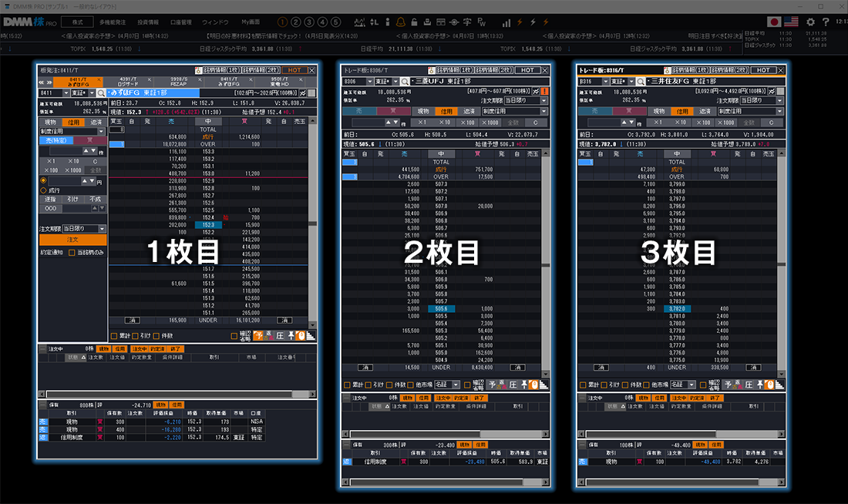Open the help question mark icon
Viewport: 848px width, 504px height.
pyautogui.click(x=826, y=22)
